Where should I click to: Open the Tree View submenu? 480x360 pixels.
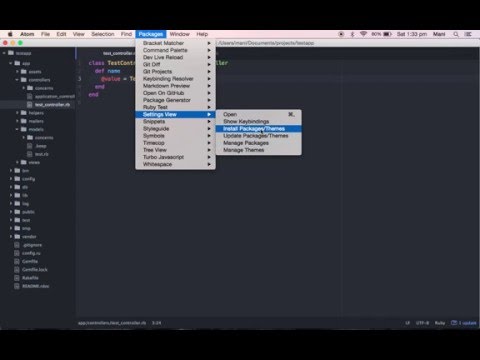click(x=175, y=150)
